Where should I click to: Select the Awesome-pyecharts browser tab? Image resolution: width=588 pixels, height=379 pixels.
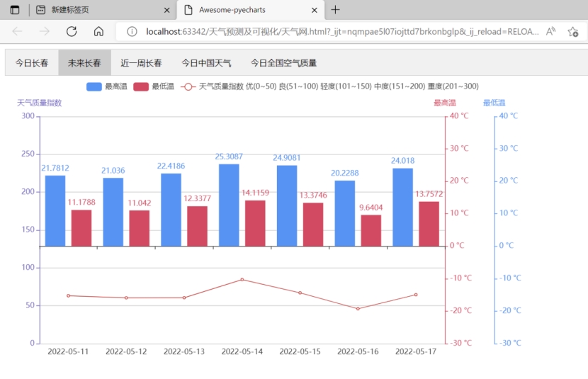click(251, 10)
